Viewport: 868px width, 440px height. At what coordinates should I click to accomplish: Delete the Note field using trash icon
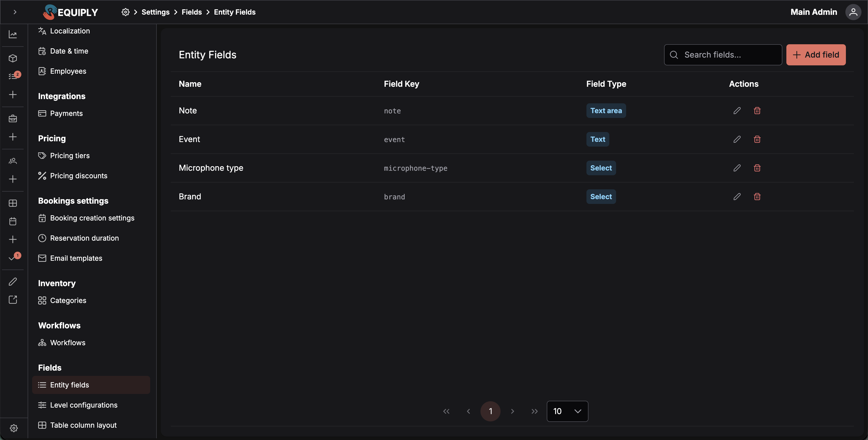pos(757,111)
